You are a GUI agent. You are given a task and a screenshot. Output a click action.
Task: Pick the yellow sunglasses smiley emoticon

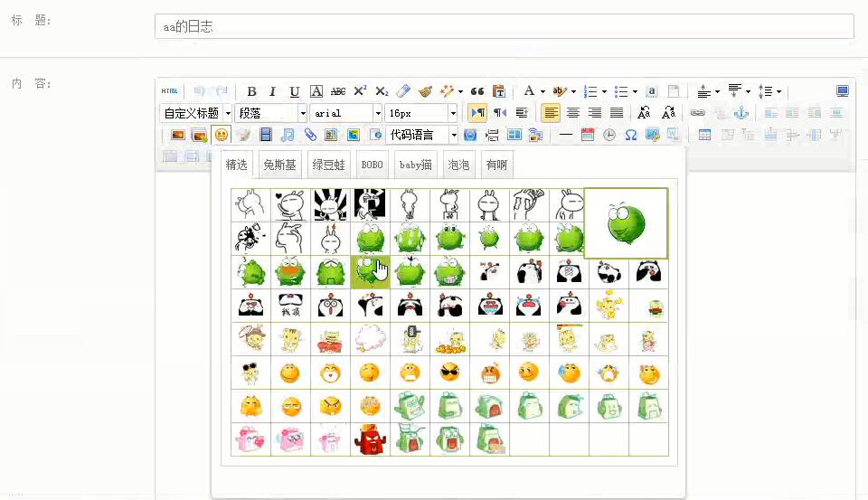[450, 373]
